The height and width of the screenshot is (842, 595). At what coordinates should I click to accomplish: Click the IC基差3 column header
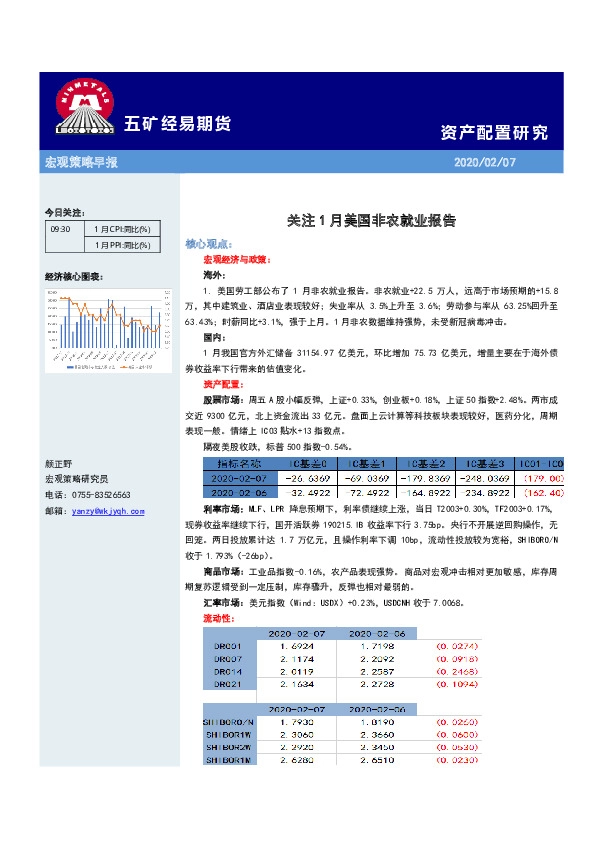click(485, 463)
